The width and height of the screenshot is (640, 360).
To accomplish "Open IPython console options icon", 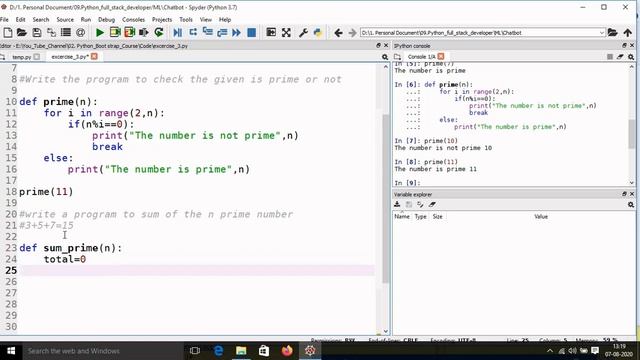I will tap(631, 57).
